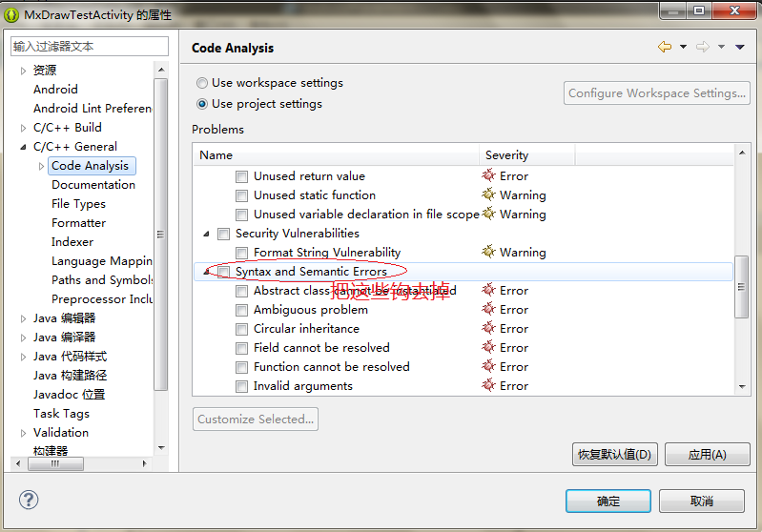Click the help question mark icon

[x=29, y=501]
